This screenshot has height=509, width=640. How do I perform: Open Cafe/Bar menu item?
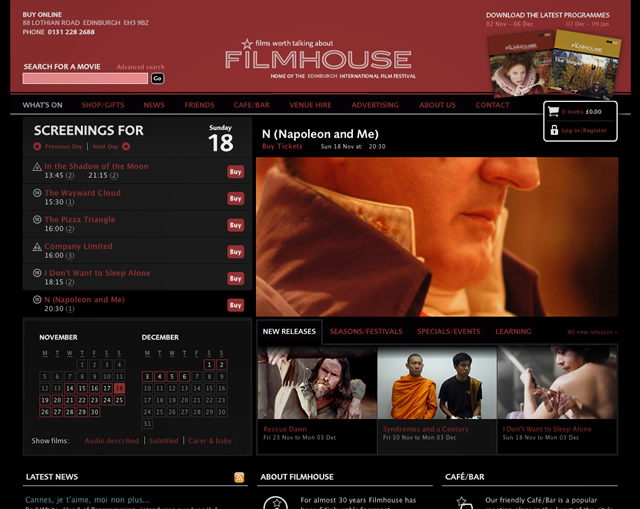(251, 105)
